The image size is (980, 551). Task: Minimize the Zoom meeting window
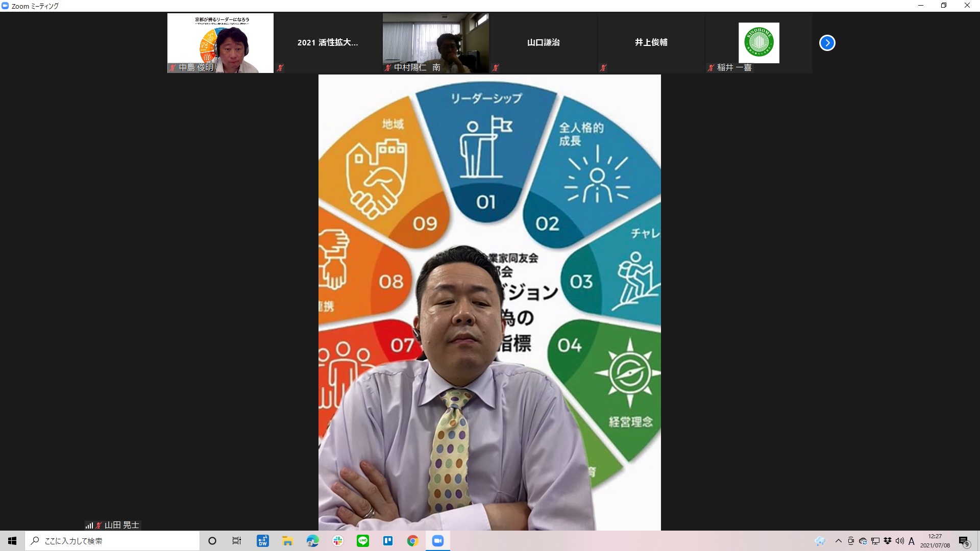[x=921, y=6]
